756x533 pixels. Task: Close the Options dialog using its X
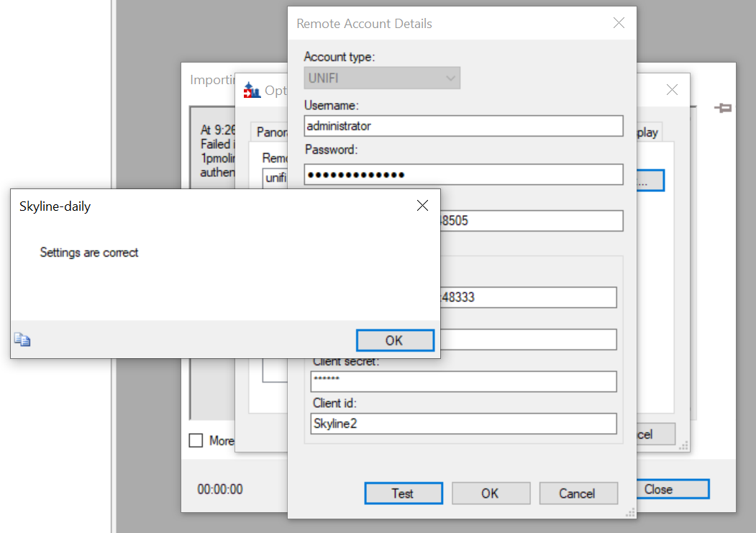672,90
